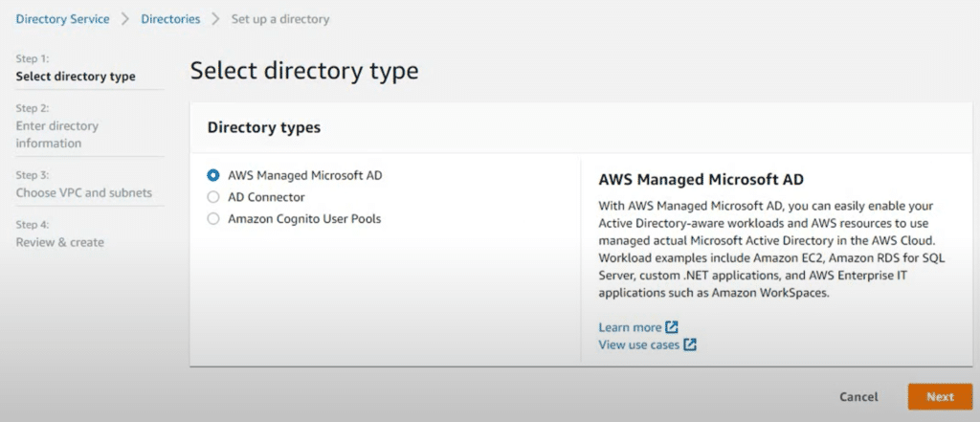Click the Directory types panel header
The image size is (980, 422).
tap(264, 127)
